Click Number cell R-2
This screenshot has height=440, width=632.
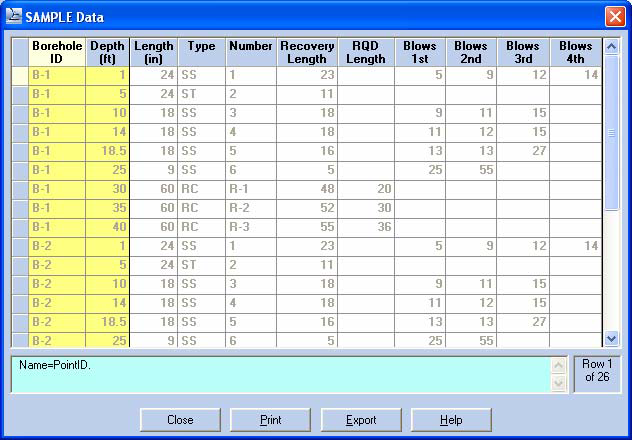tap(251, 208)
